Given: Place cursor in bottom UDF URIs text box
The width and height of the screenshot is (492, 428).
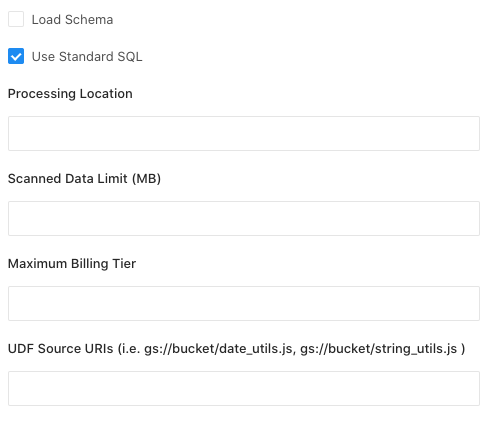Looking at the screenshot, I should [x=244, y=388].
